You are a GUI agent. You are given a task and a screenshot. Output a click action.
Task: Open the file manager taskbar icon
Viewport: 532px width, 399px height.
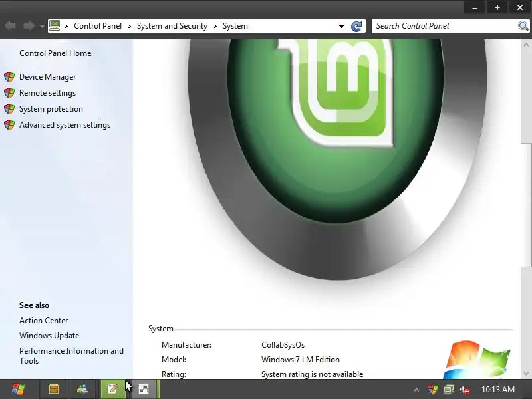(54, 389)
